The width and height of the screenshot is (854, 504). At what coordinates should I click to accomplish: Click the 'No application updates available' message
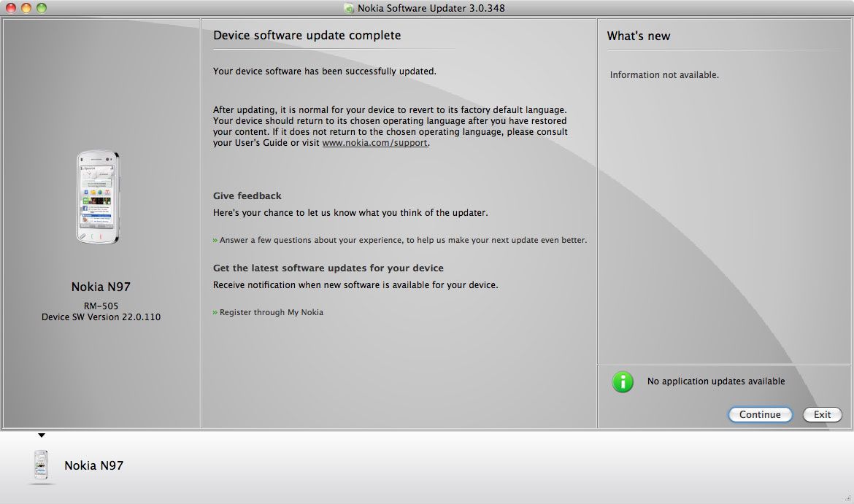(715, 381)
